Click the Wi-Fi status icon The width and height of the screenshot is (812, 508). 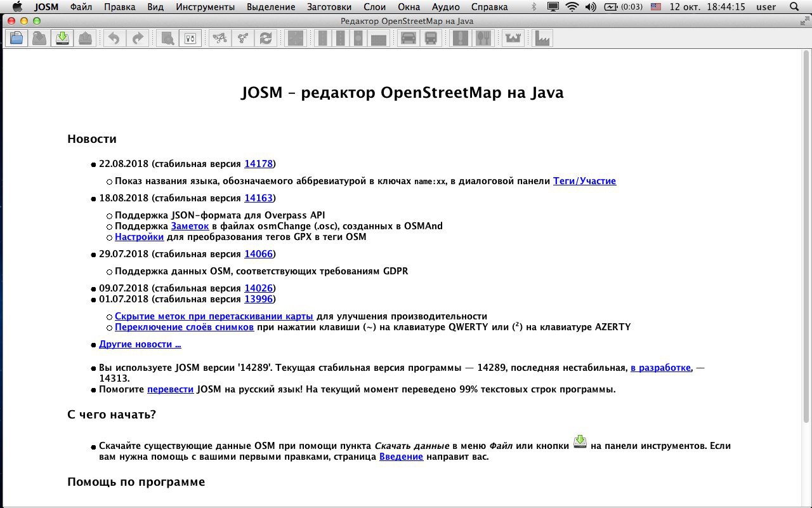[572, 7]
